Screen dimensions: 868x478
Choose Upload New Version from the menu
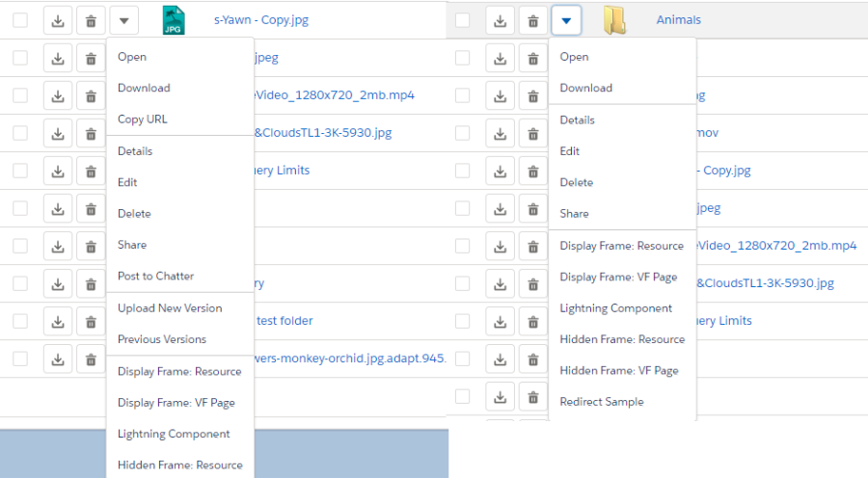pos(170,308)
